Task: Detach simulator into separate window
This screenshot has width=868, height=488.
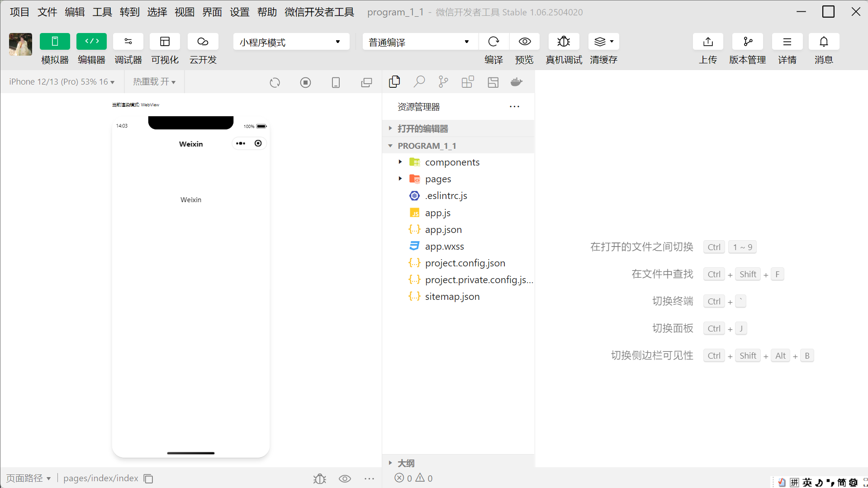Action: (366, 82)
